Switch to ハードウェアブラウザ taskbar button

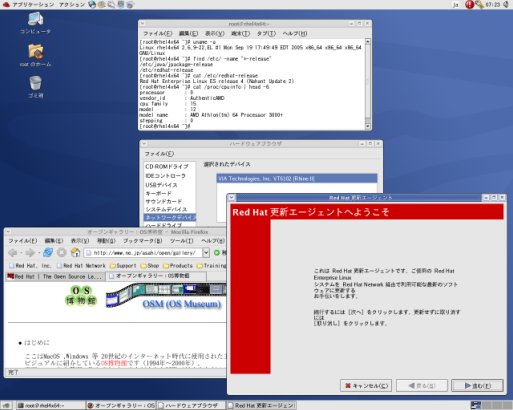pos(191,405)
